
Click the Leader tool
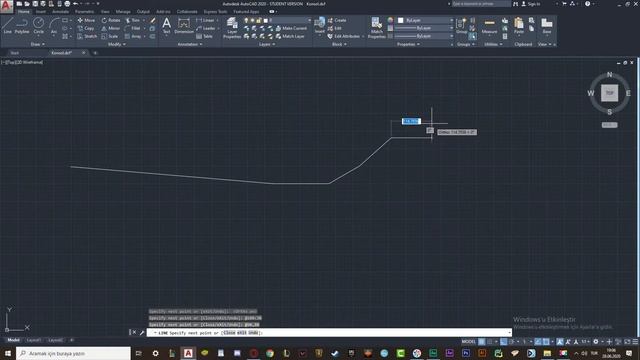206,28
